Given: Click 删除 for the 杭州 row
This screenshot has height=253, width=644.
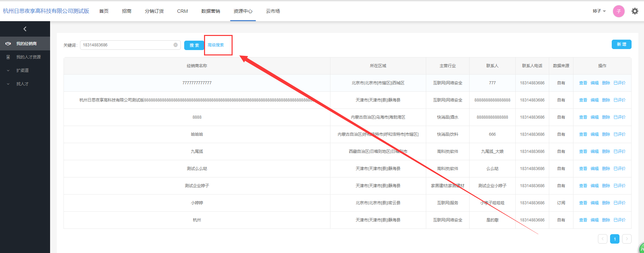Looking at the screenshot, I should [606, 220].
